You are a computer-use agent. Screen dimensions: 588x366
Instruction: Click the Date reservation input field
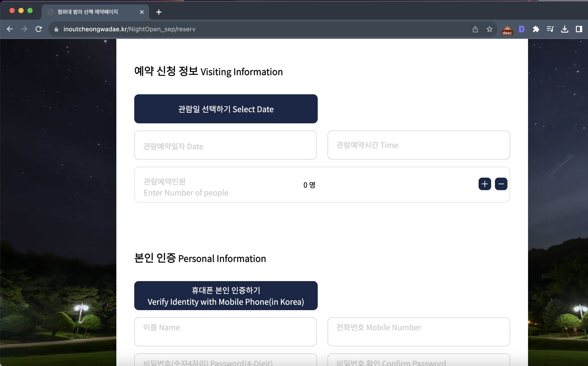(225, 145)
